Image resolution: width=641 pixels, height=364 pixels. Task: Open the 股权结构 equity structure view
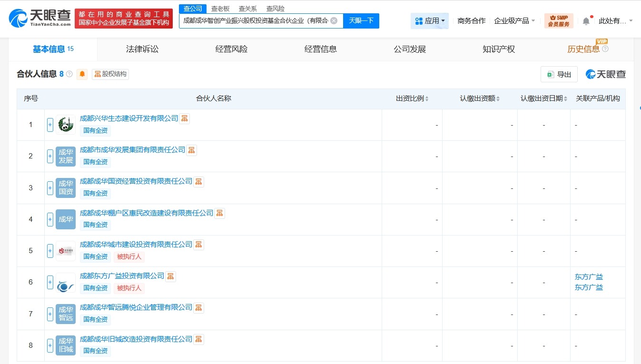point(110,74)
